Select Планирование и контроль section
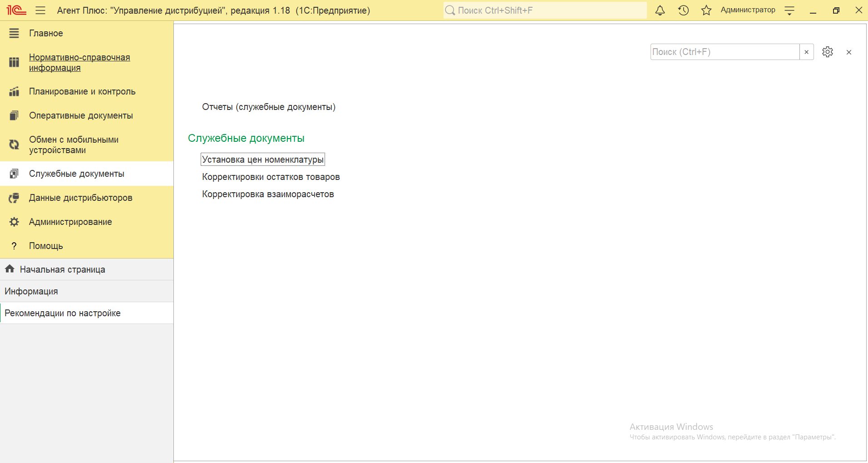The image size is (868, 463). (82, 91)
